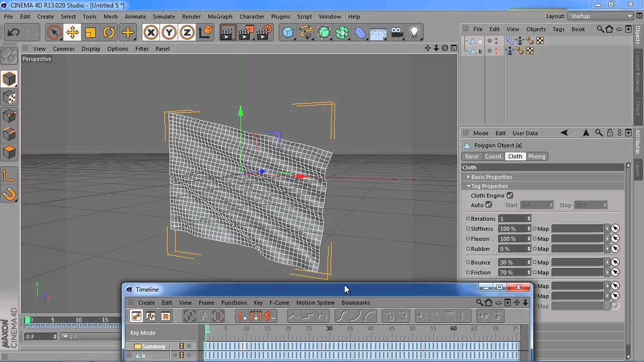The width and height of the screenshot is (644, 362).
Task: Click Make Editable icon in left toolbar
Action: tap(10, 55)
